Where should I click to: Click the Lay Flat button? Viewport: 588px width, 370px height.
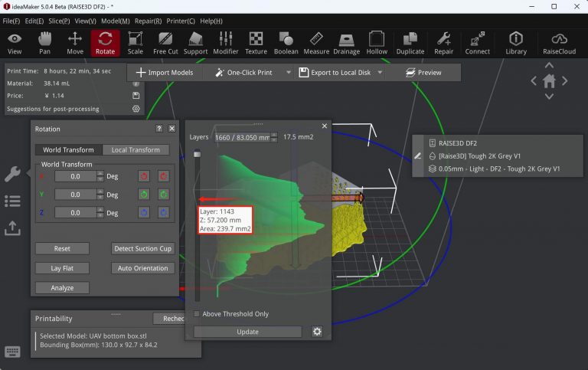[x=62, y=268]
